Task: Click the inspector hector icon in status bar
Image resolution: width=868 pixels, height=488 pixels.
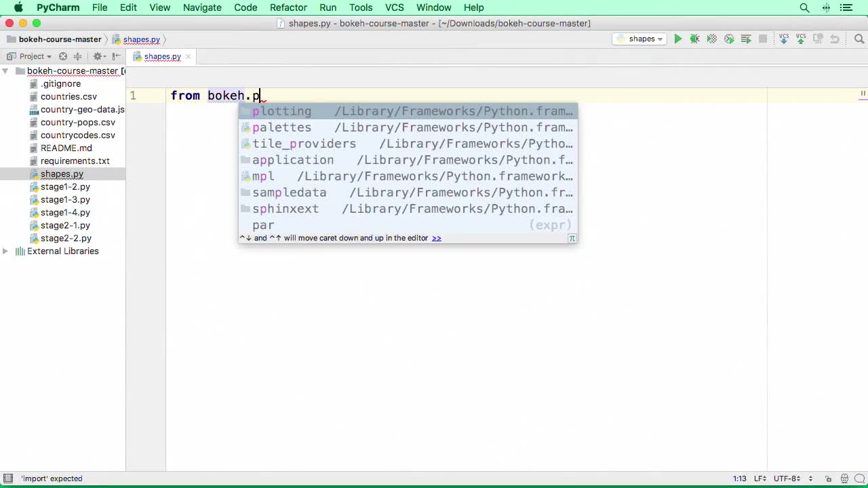Action: (844, 479)
